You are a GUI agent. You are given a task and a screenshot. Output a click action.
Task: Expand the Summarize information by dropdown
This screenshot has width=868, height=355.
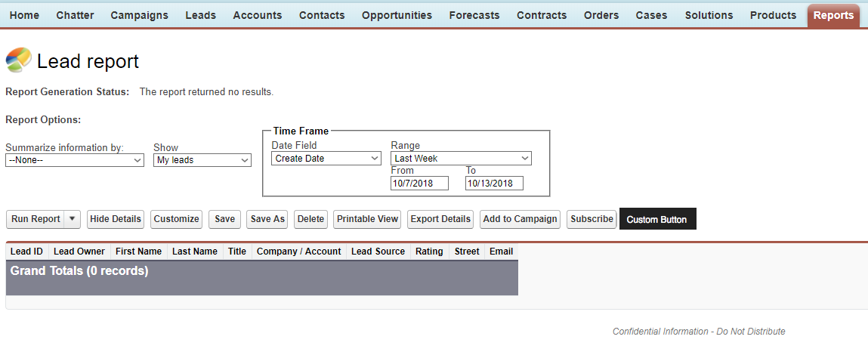point(74,160)
